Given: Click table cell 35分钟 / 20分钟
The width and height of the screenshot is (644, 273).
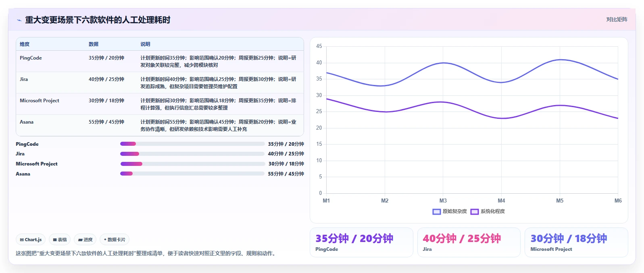Looking at the screenshot, I should (x=106, y=58).
